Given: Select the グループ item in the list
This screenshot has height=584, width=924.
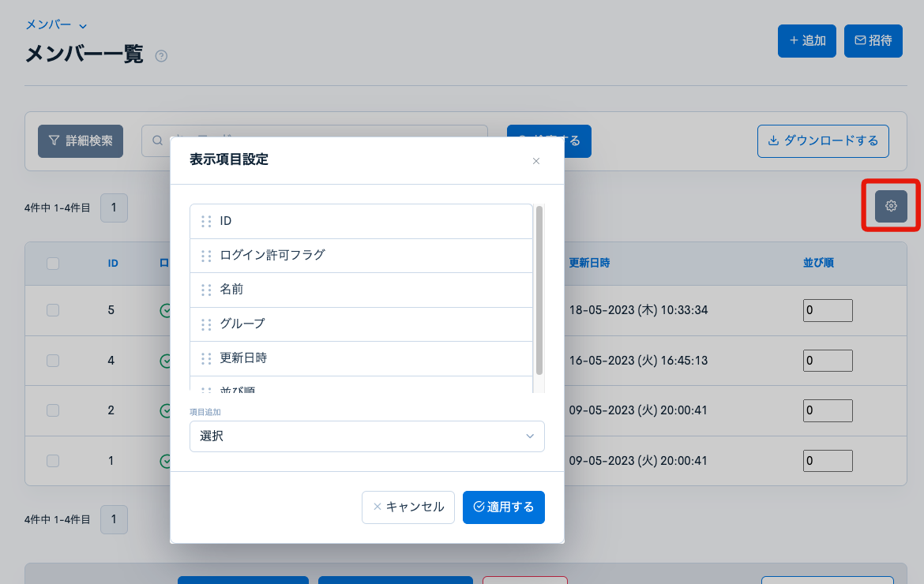Looking at the screenshot, I should coord(361,324).
